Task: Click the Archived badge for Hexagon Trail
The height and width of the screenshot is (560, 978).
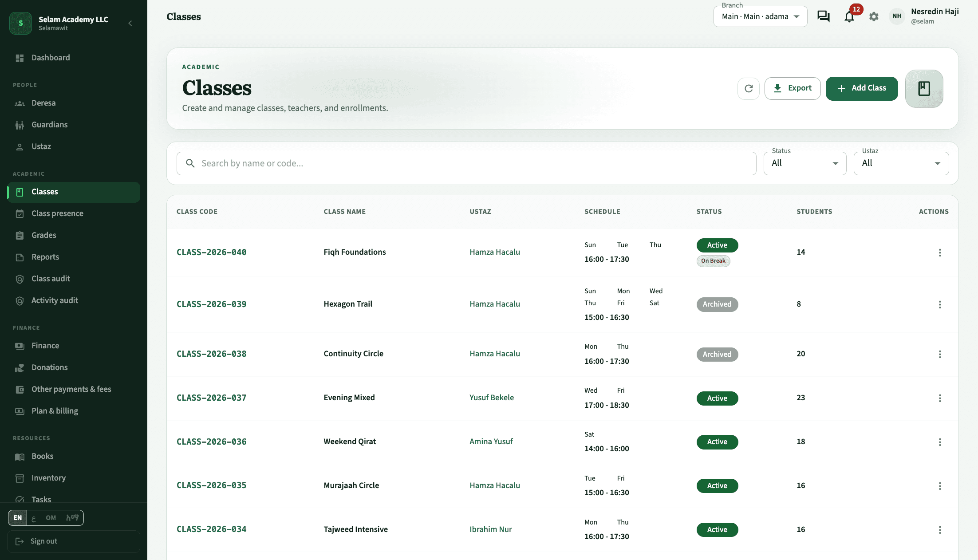Action: point(717,304)
